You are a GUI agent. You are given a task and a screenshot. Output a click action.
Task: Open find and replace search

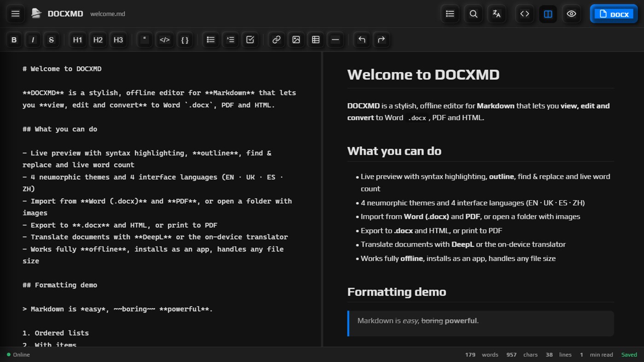[x=473, y=14]
